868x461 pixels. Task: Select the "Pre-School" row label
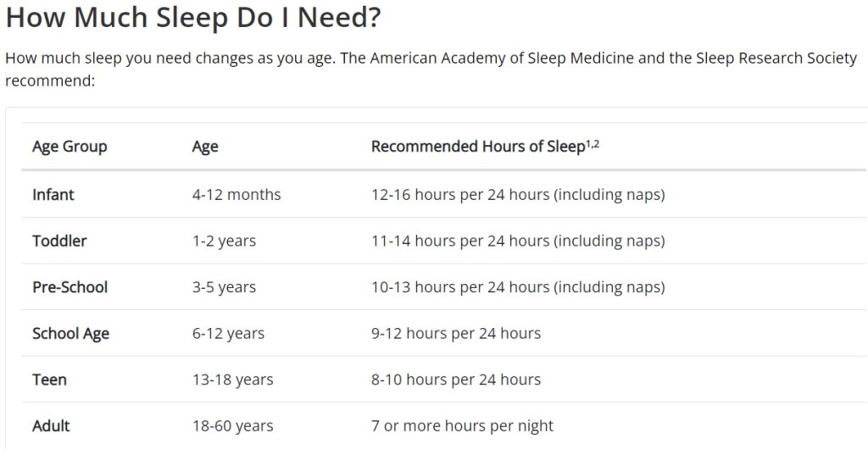click(70, 287)
